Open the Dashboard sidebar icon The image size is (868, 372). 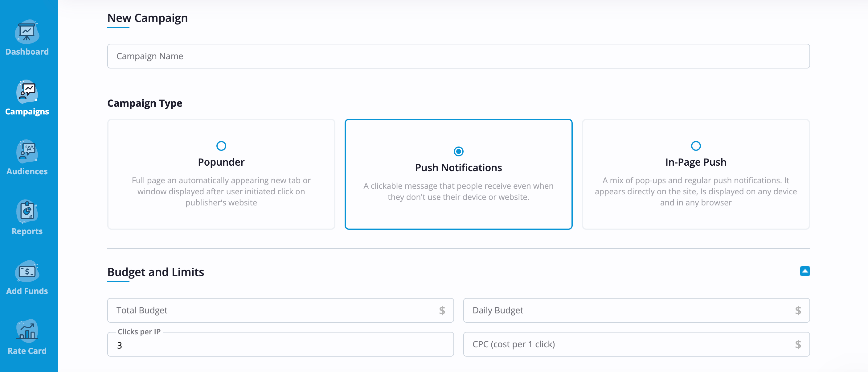(x=27, y=32)
